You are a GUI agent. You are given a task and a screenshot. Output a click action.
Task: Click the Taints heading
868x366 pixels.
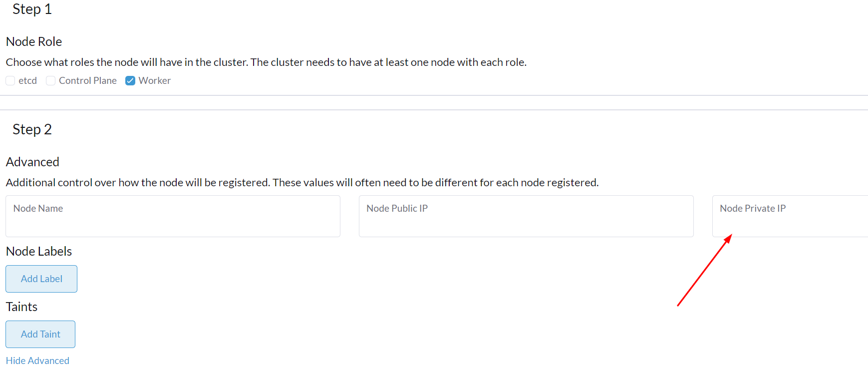tap(21, 307)
